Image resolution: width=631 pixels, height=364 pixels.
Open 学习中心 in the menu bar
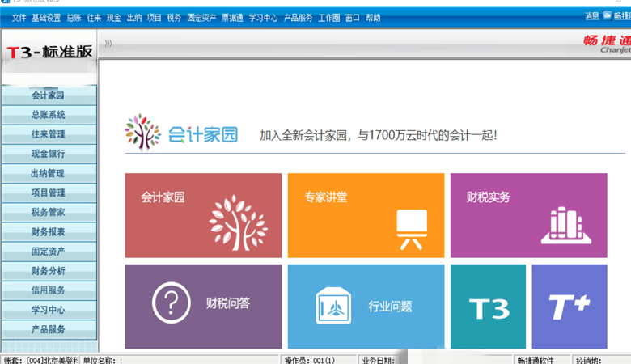(x=264, y=18)
